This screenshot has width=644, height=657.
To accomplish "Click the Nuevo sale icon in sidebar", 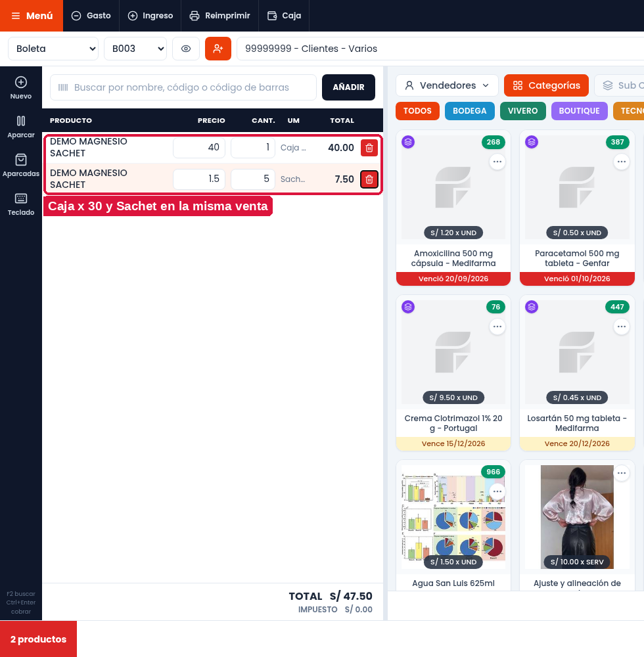I will coord(21,88).
